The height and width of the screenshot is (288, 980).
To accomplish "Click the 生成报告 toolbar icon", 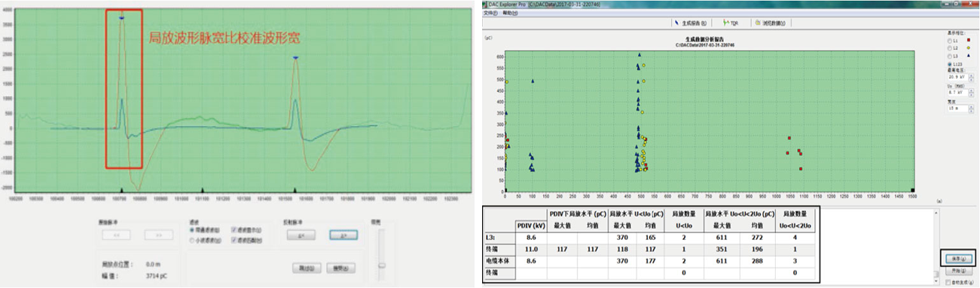I will (676, 23).
